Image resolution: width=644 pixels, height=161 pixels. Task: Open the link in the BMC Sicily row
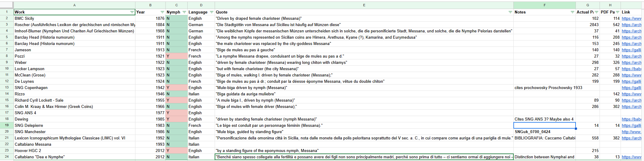point(631,19)
